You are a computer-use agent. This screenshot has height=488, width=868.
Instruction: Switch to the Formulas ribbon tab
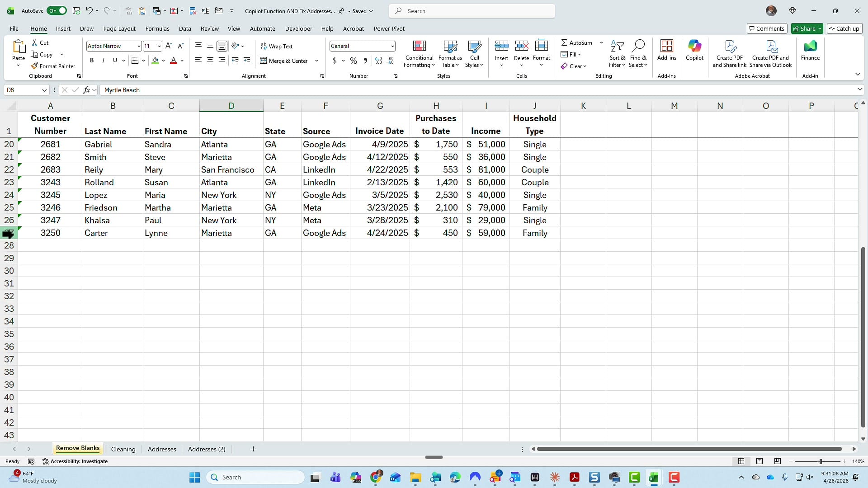pyautogui.click(x=157, y=28)
